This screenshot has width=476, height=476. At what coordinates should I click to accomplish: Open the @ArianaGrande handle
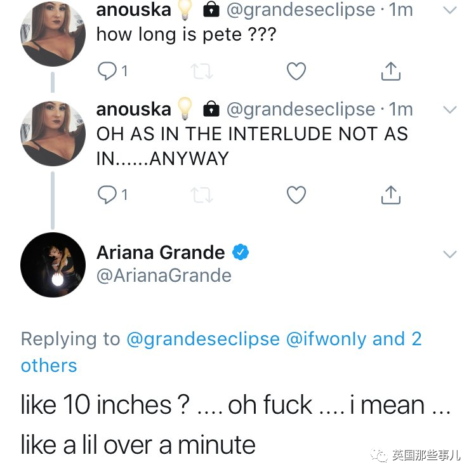point(164,275)
